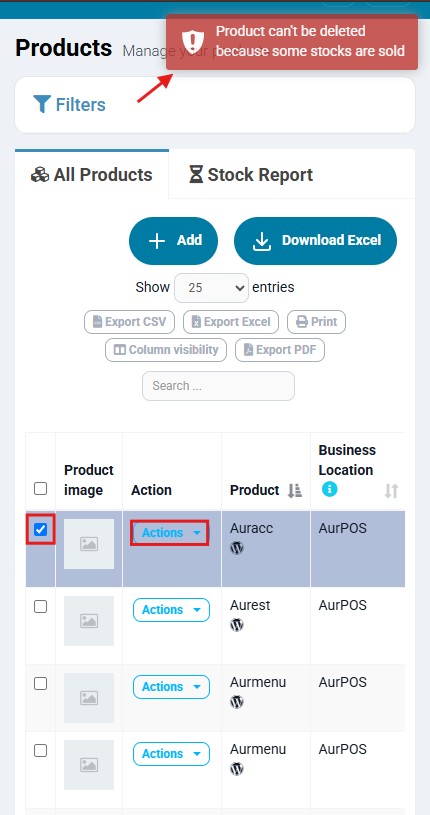Viewport: 430px width, 815px height.
Task: Click the Search input field
Action: [x=218, y=386]
